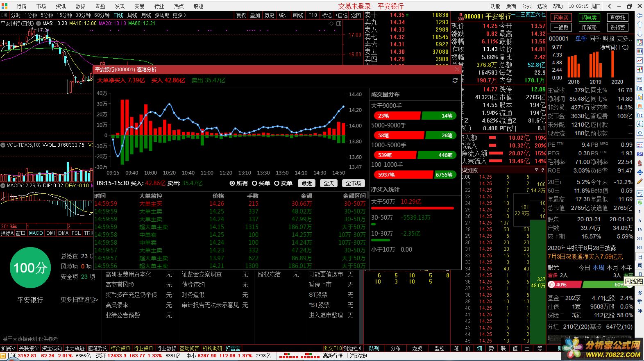Switch to 15-minute period in right sidebar

[639, 229]
